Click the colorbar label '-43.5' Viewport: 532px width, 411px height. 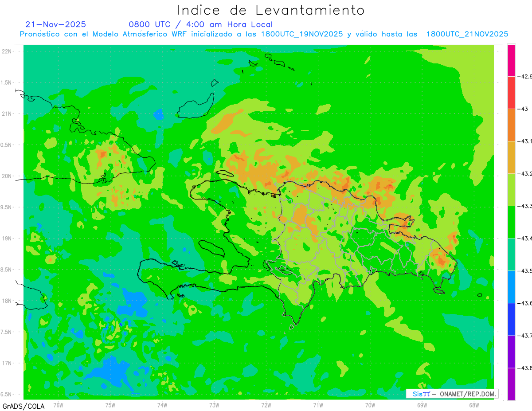click(525, 271)
